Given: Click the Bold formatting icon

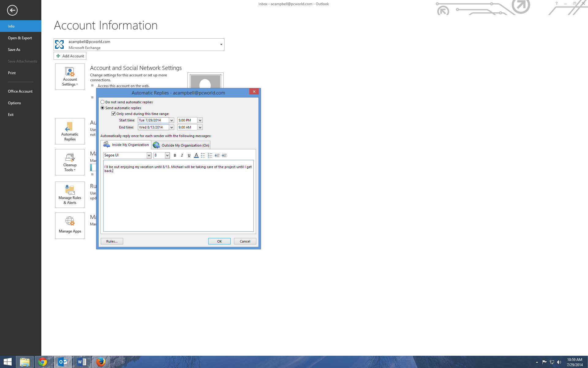Looking at the screenshot, I should pyautogui.click(x=175, y=155).
